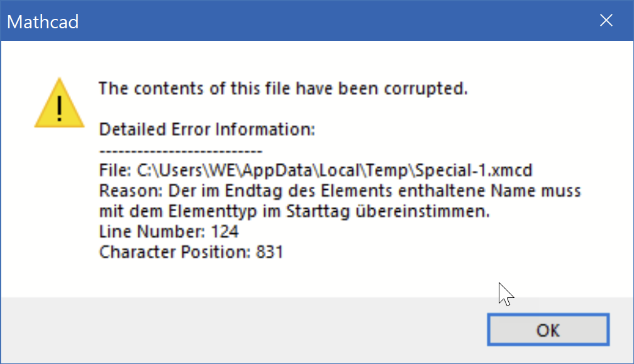Click the white message body of the dialog
The height and width of the screenshot is (364, 634).
[346, 277]
